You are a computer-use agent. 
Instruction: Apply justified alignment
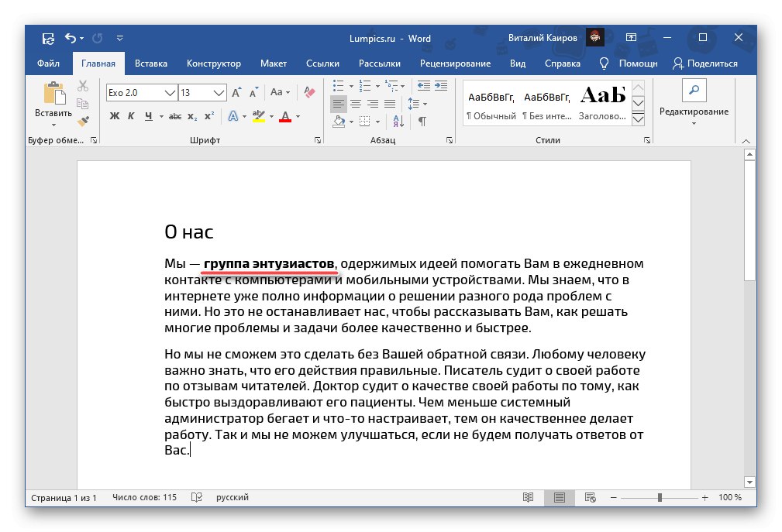click(391, 104)
